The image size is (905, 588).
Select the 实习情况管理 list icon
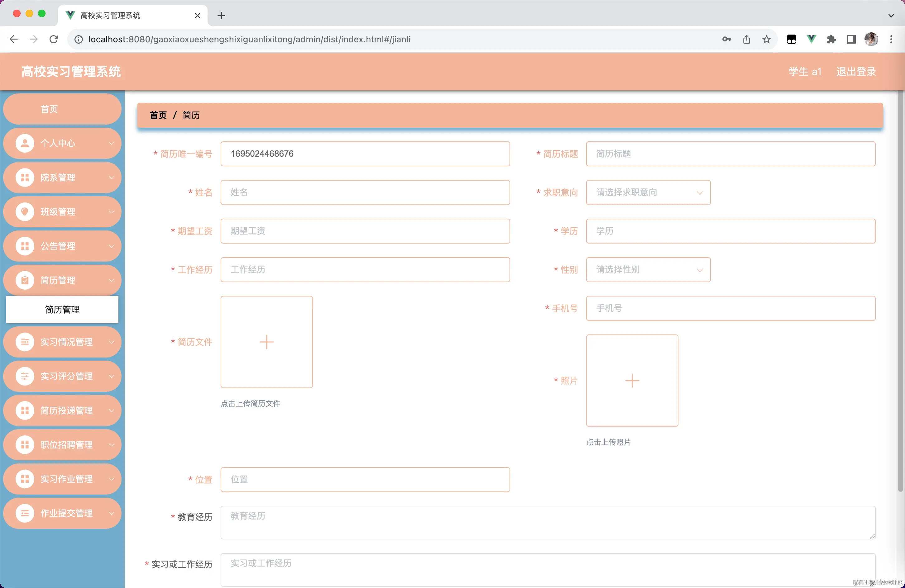(25, 342)
